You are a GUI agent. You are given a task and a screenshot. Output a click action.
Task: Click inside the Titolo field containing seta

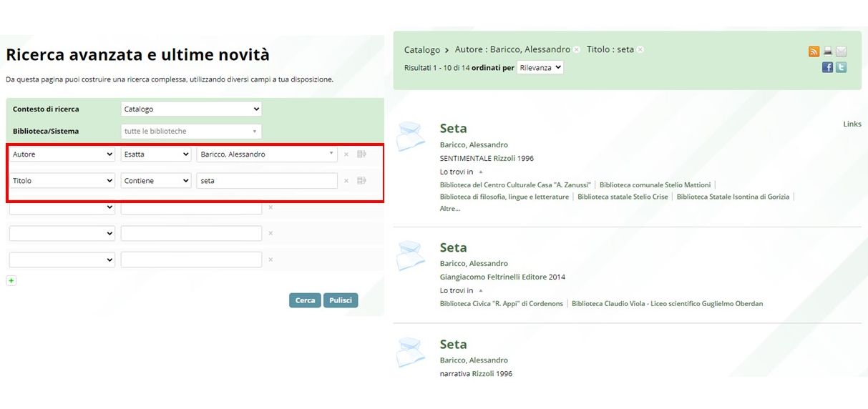[266, 181]
